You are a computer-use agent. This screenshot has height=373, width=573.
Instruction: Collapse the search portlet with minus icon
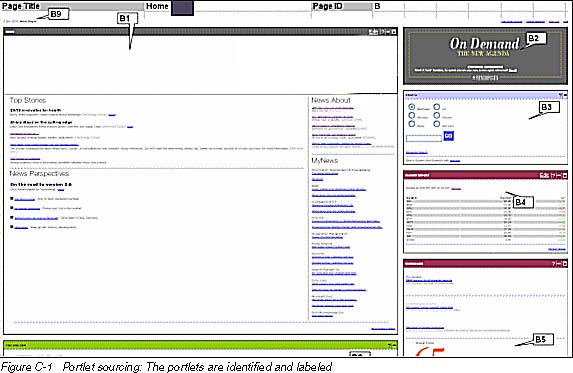[565, 95]
